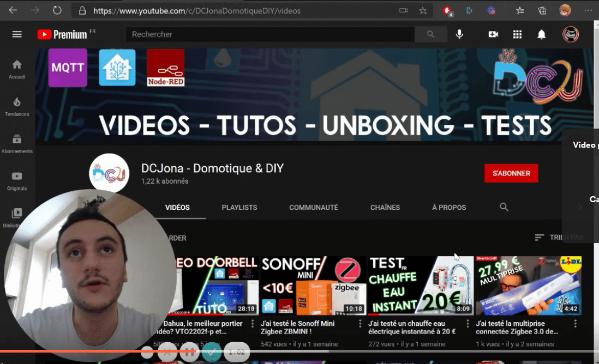Image resolution: width=599 pixels, height=364 pixels.
Task: Open Originals in sidebar
Action: [17, 181]
